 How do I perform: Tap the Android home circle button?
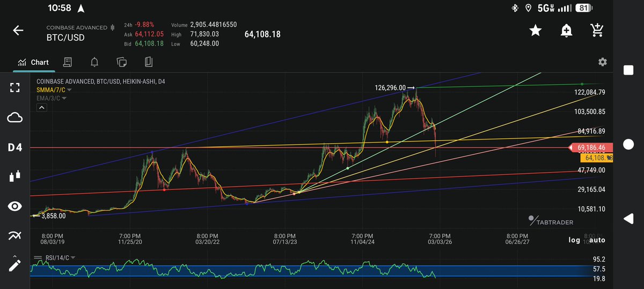[x=628, y=145]
